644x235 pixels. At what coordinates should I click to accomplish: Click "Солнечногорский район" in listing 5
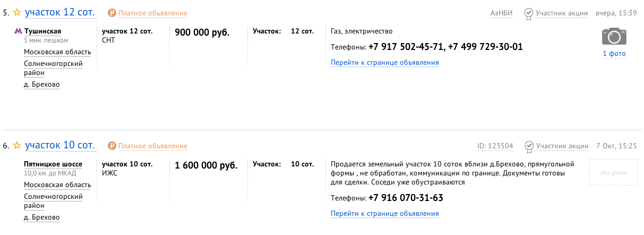pyautogui.click(x=53, y=68)
